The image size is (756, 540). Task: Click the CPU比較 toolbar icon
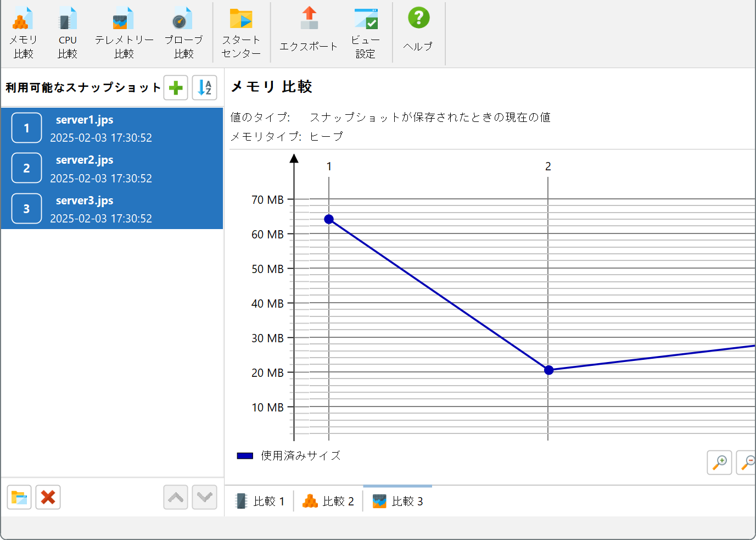pyautogui.click(x=68, y=33)
